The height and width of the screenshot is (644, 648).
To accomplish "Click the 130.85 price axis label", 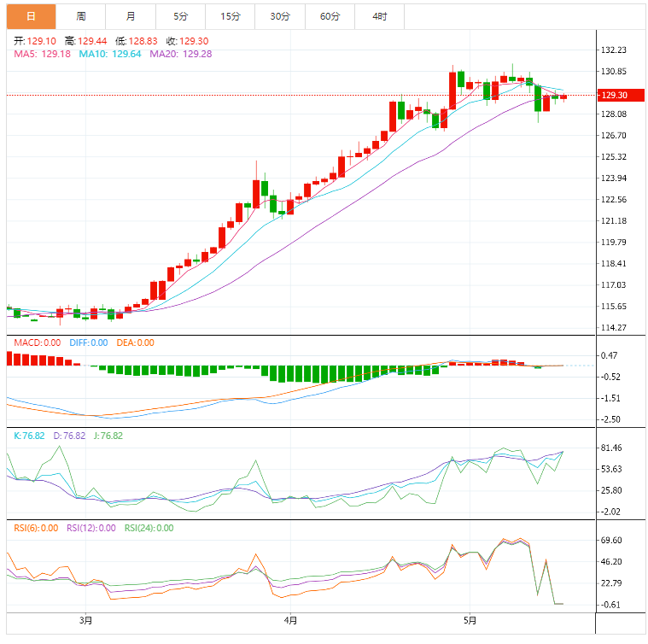I will coord(613,72).
